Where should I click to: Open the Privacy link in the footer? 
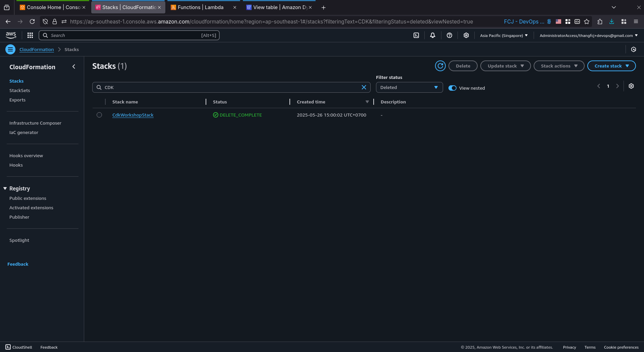coord(570,347)
